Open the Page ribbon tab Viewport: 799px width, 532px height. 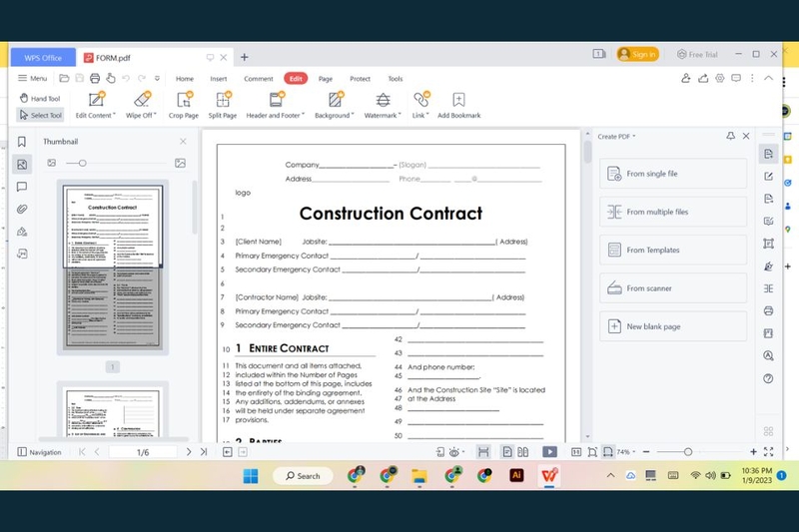[326, 79]
